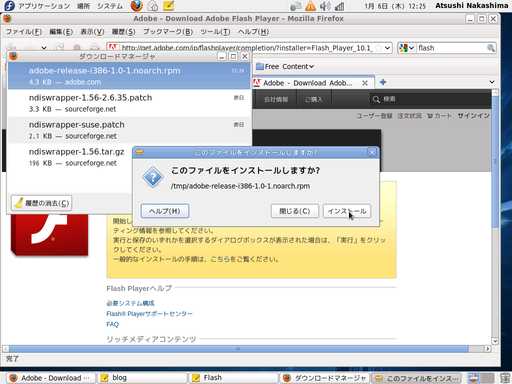Click the 注文状況 link
Viewport: 512px width, 384px height.
click(x=409, y=116)
